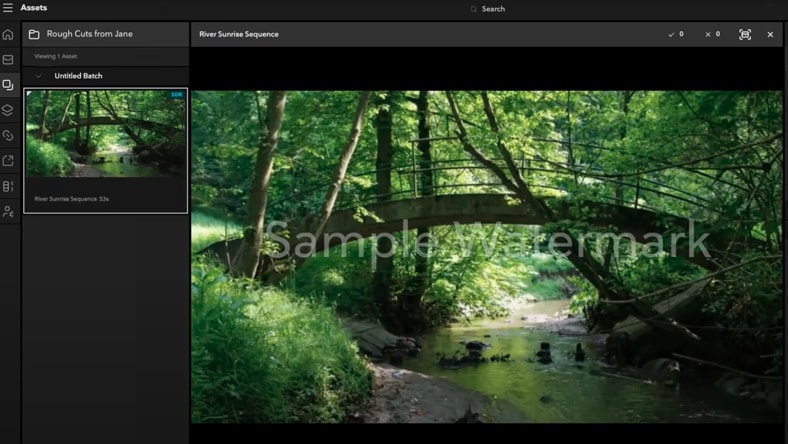This screenshot has width=788, height=444.
Task: Select the stacked squares assets icon
Action: click(8, 85)
